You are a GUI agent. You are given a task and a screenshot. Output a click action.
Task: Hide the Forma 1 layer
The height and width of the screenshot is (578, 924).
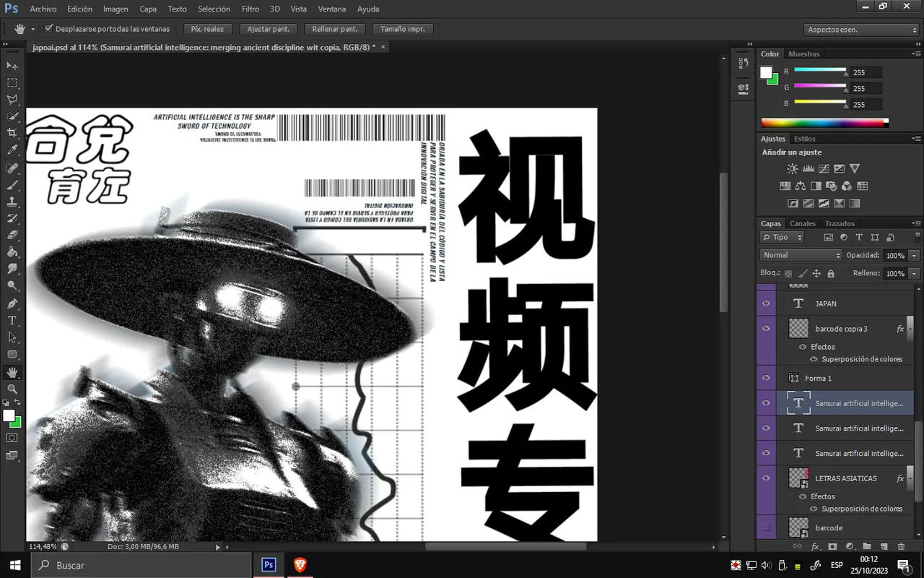click(x=766, y=378)
